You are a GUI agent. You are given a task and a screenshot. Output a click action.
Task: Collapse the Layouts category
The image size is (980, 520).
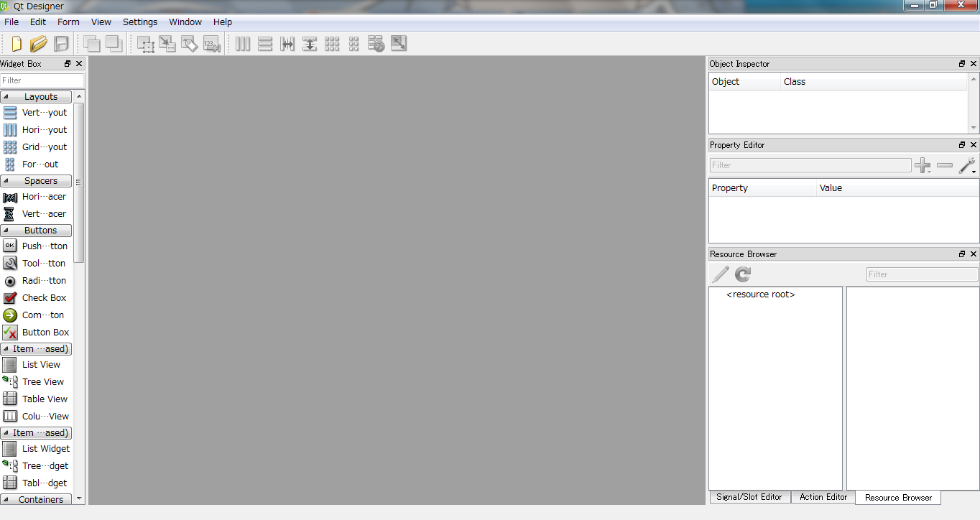click(36, 96)
